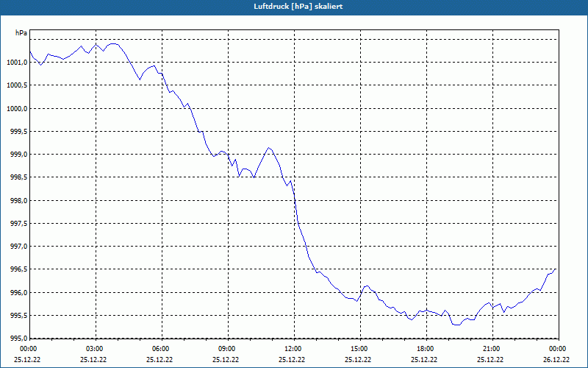Select the 1000,5 y-axis value
Image resolution: width=588 pixels, height=368 pixels.
17,85
